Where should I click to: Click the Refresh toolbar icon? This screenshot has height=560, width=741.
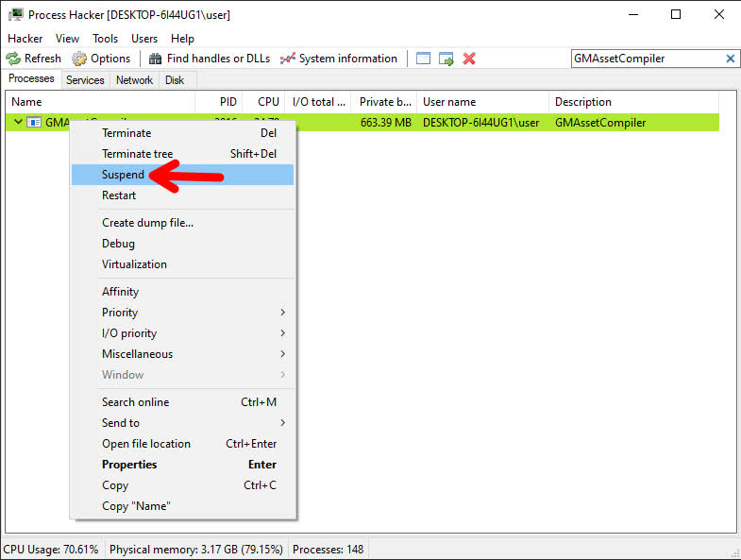click(13, 59)
